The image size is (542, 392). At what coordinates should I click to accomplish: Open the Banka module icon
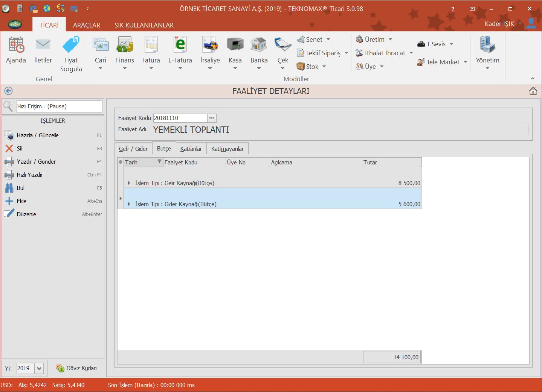259,45
